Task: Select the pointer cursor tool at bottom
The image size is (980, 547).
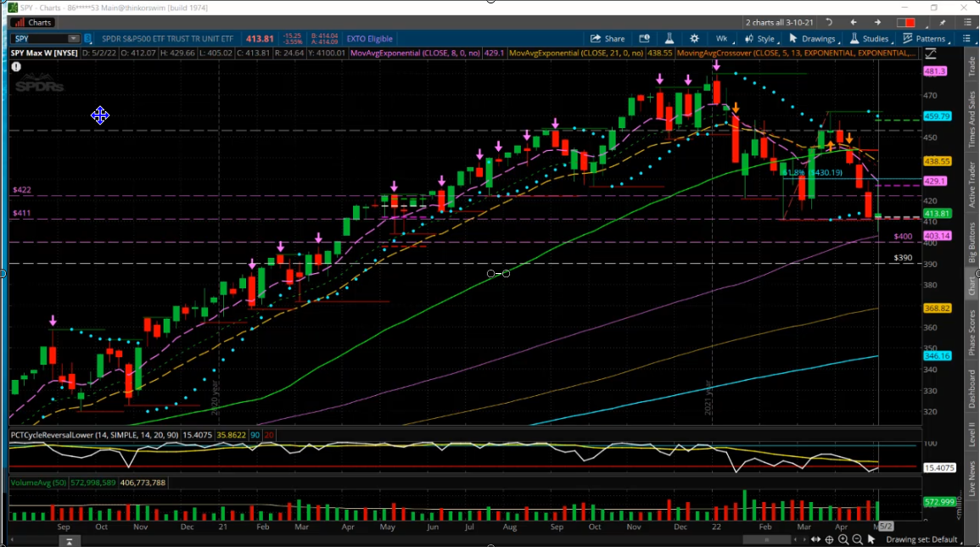Action: click(871, 539)
